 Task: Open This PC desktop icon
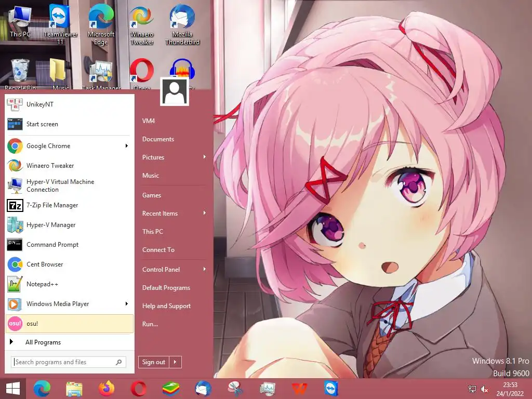coord(20,21)
